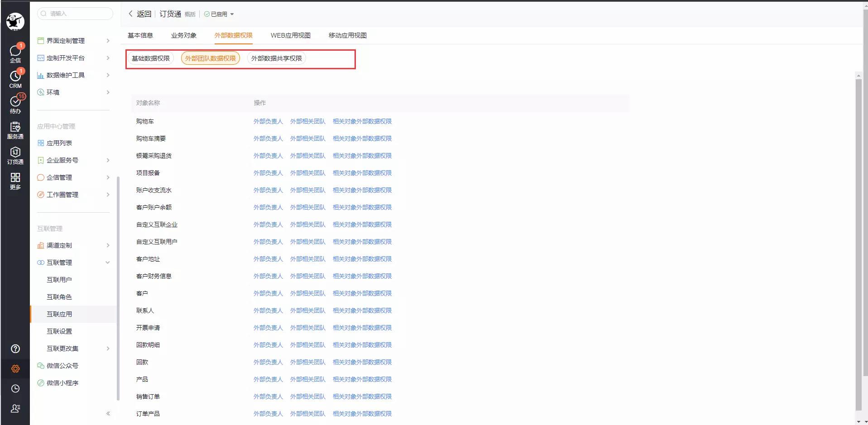Image resolution: width=868 pixels, height=425 pixels.
Task: Open 外部负责人 for 购物车 row
Action: [268, 121]
